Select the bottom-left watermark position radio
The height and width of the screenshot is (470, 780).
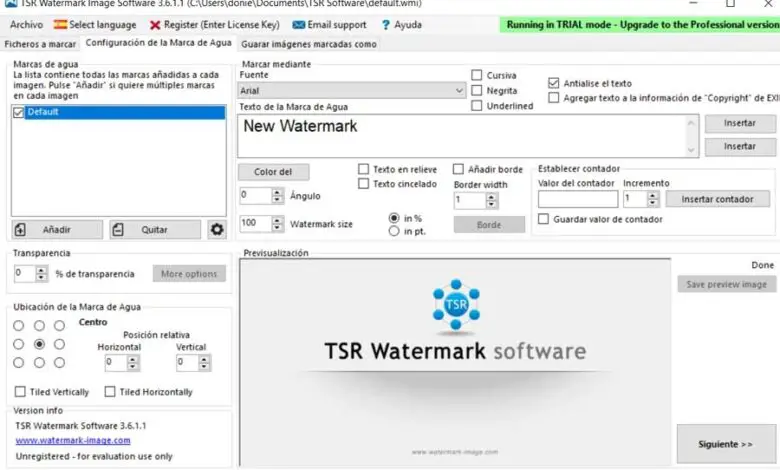click(18, 363)
